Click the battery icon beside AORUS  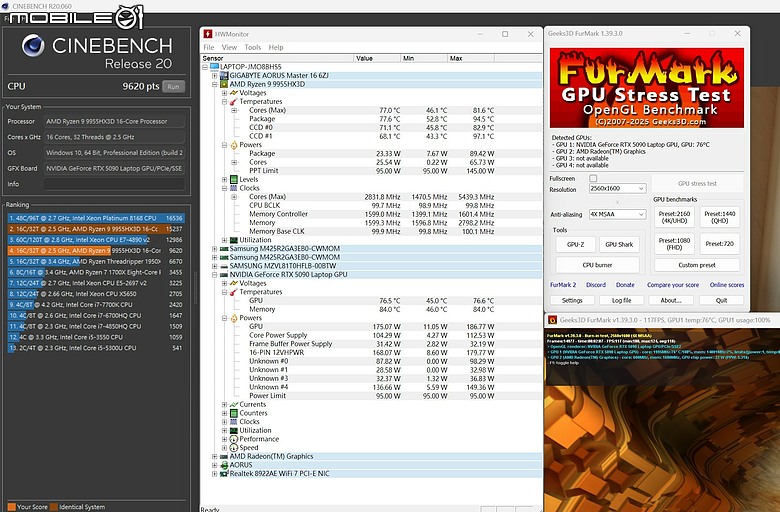[224, 465]
